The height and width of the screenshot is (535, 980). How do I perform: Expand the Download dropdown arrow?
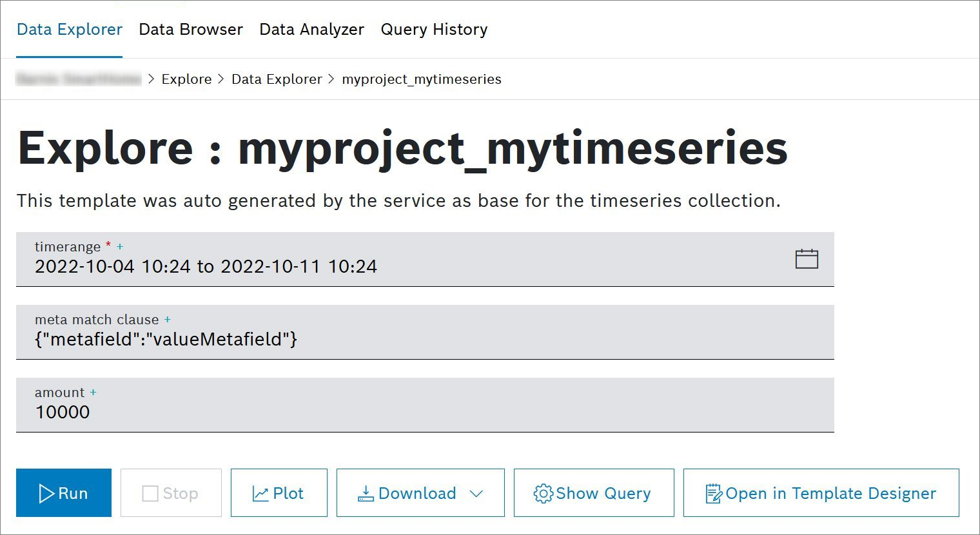(476, 494)
